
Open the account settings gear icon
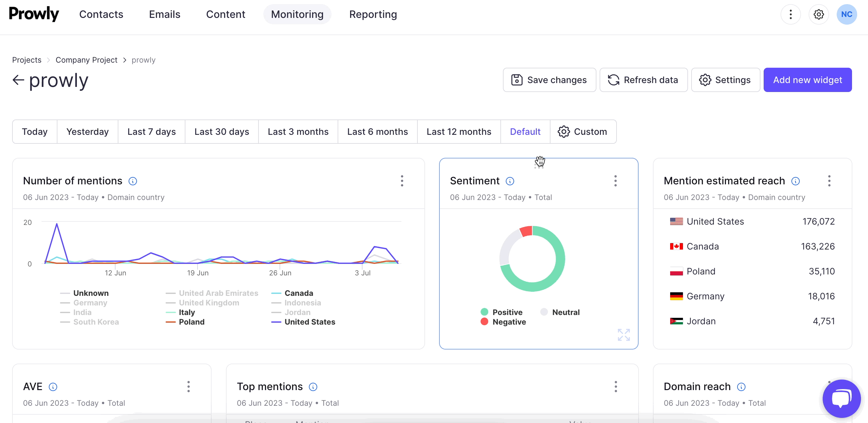(x=819, y=14)
